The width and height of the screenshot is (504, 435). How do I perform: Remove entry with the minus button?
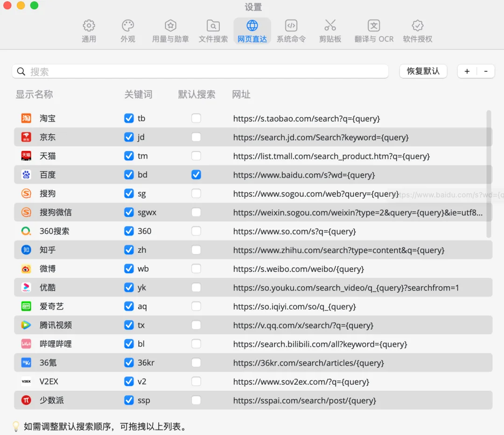click(x=486, y=71)
